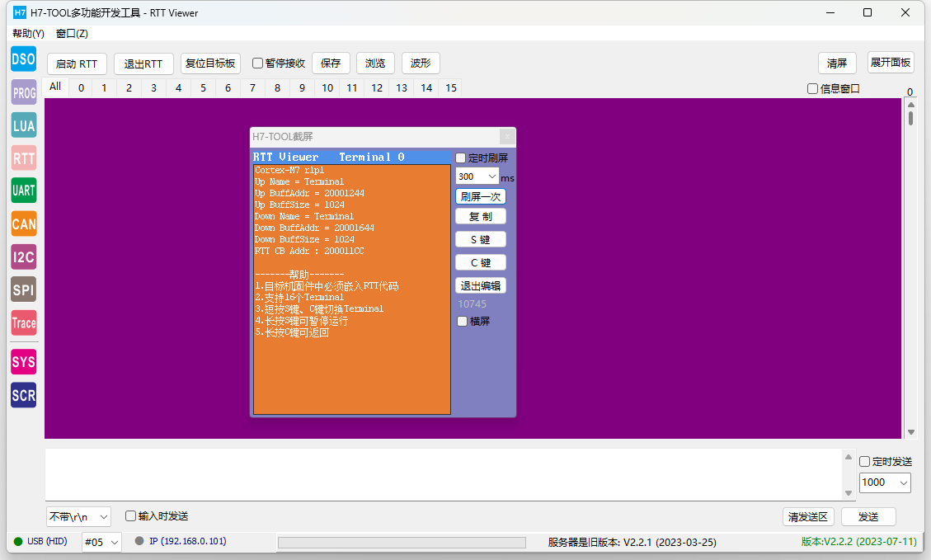This screenshot has height=560, width=931.
Task: Click the send area scrollbar down arrow
Action: (x=849, y=493)
